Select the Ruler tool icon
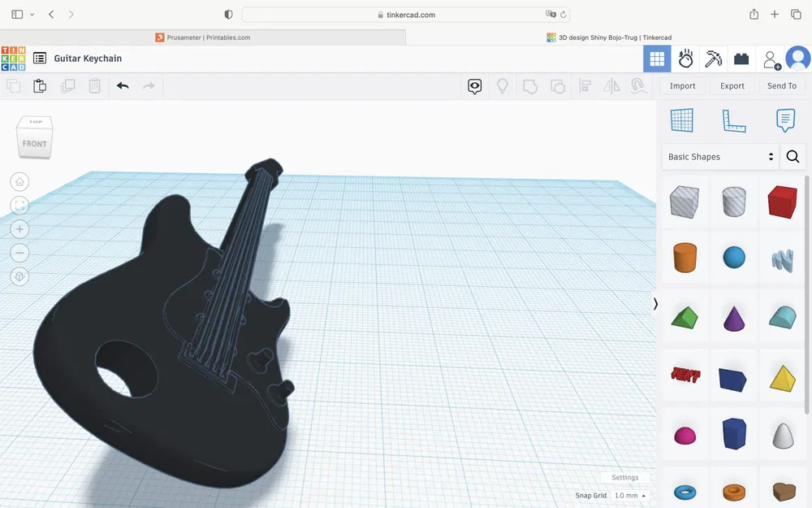 pyautogui.click(x=733, y=119)
